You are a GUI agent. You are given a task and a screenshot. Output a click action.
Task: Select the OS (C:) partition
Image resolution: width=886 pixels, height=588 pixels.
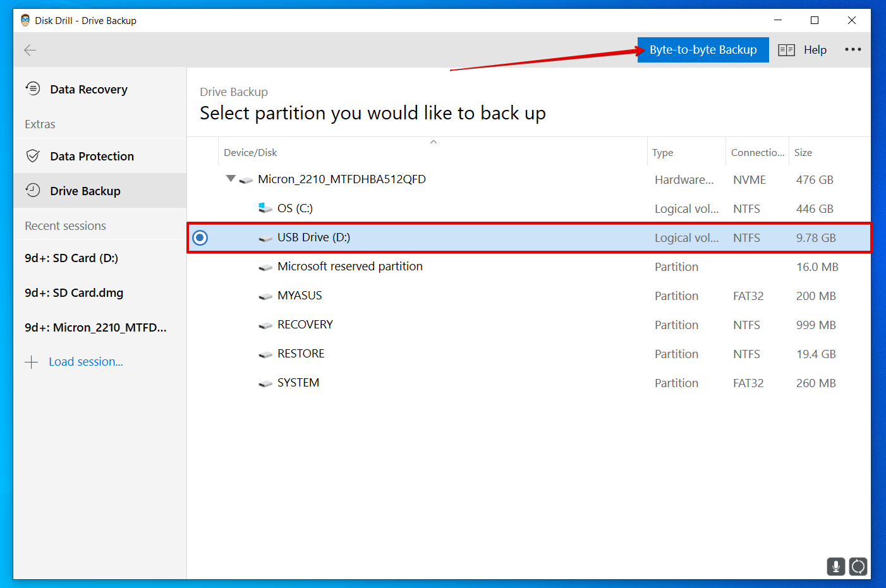(x=529, y=208)
